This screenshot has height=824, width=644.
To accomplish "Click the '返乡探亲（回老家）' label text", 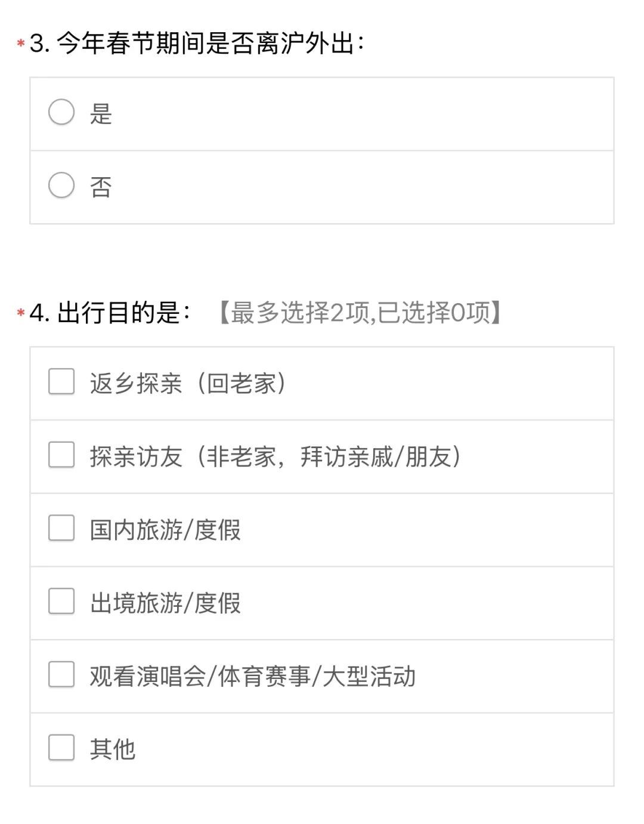I will [188, 383].
